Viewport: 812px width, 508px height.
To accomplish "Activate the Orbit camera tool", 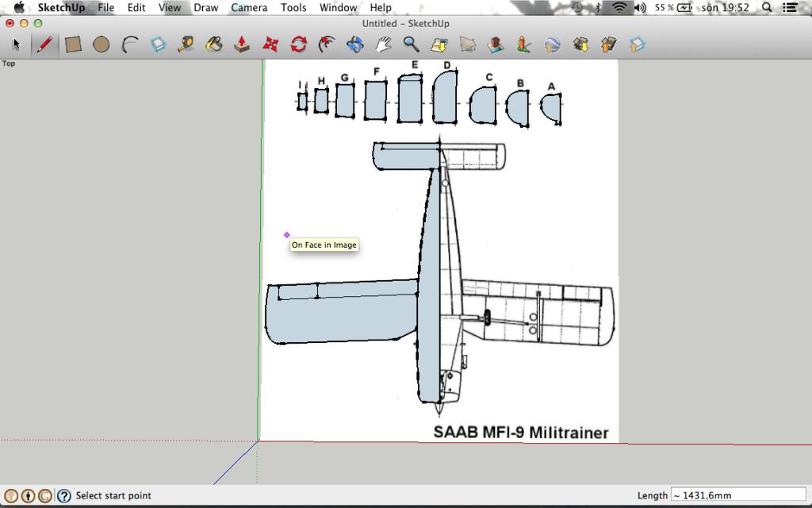I will (x=354, y=44).
